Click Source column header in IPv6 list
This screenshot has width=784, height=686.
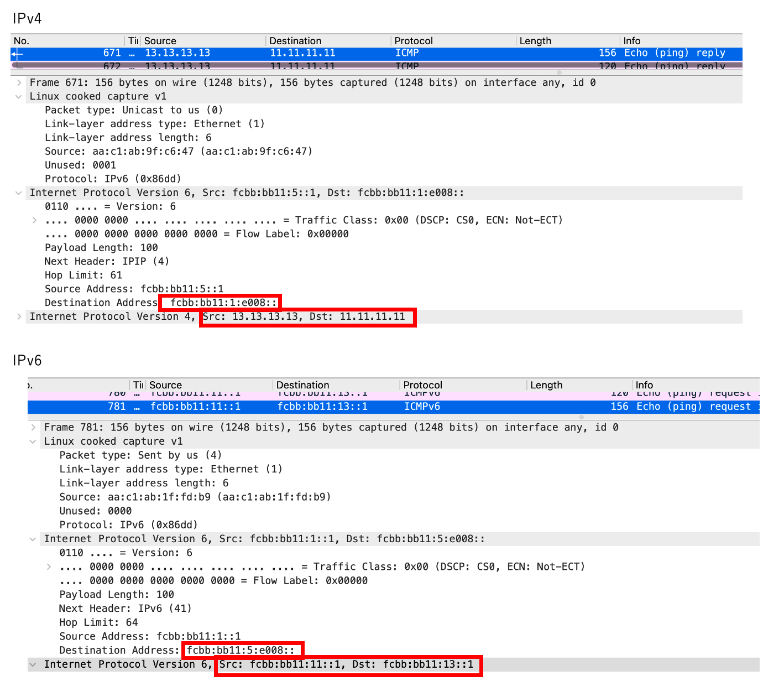pos(210,385)
